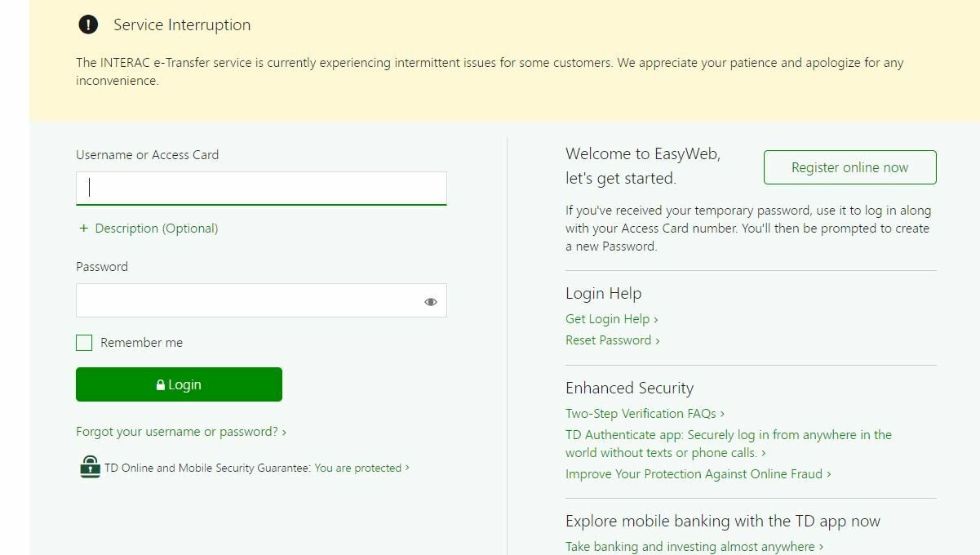
Task: Click the plus icon beside Description (Optional)
Action: (x=83, y=229)
